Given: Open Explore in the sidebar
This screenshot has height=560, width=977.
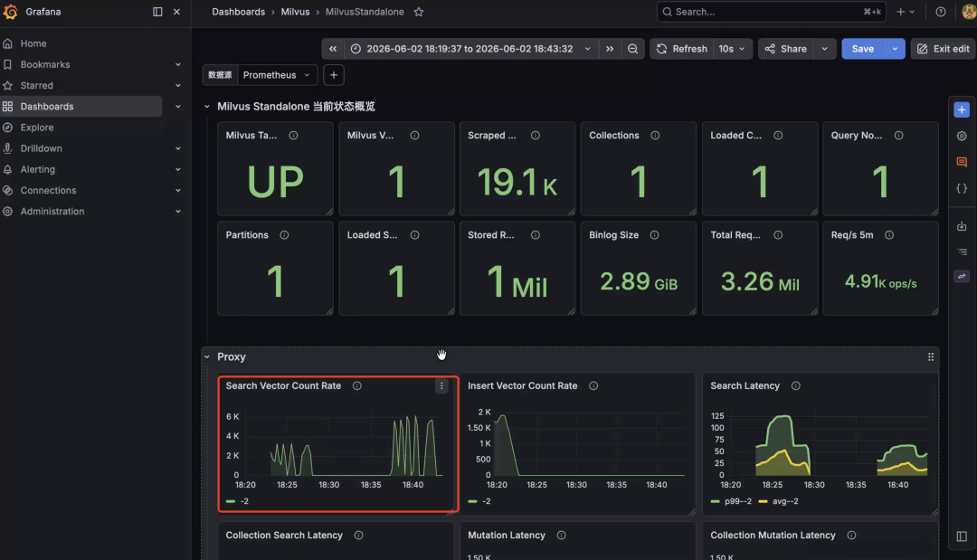Looking at the screenshot, I should pyautogui.click(x=37, y=127).
